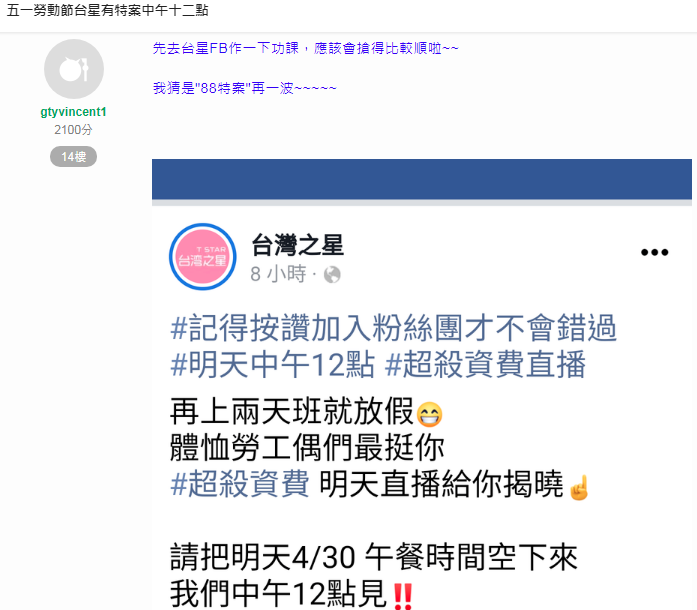The width and height of the screenshot is (697, 610).
Task: Click the gtyvincent1 default avatar icon
Action: (x=74, y=69)
